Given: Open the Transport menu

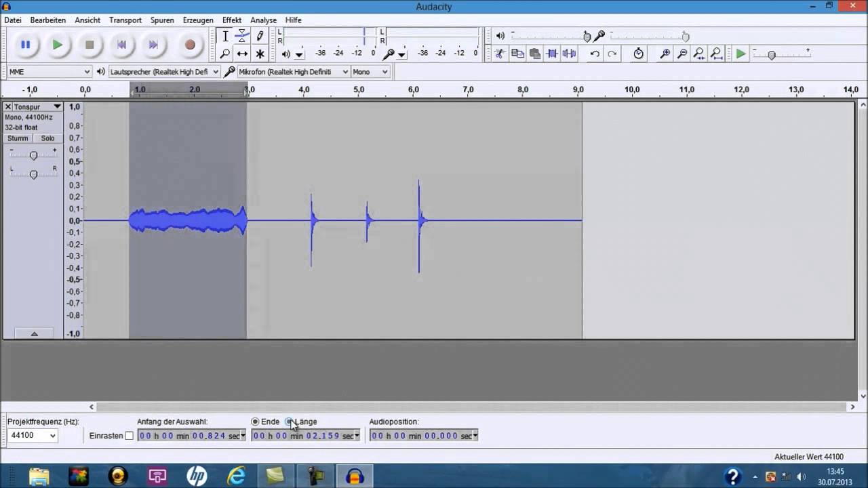Looking at the screenshot, I should click(x=125, y=20).
